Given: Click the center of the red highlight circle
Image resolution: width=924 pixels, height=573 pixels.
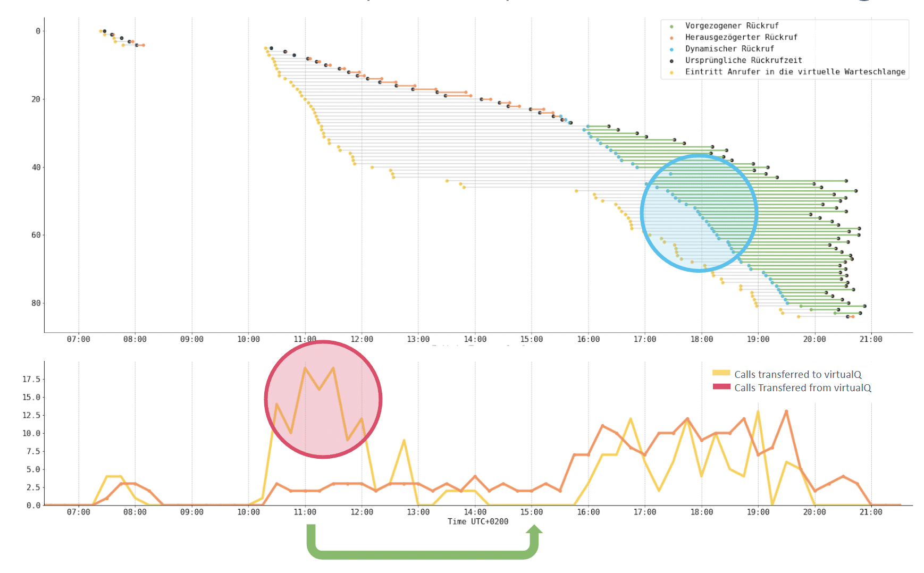Looking at the screenshot, I should coord(323,399).
